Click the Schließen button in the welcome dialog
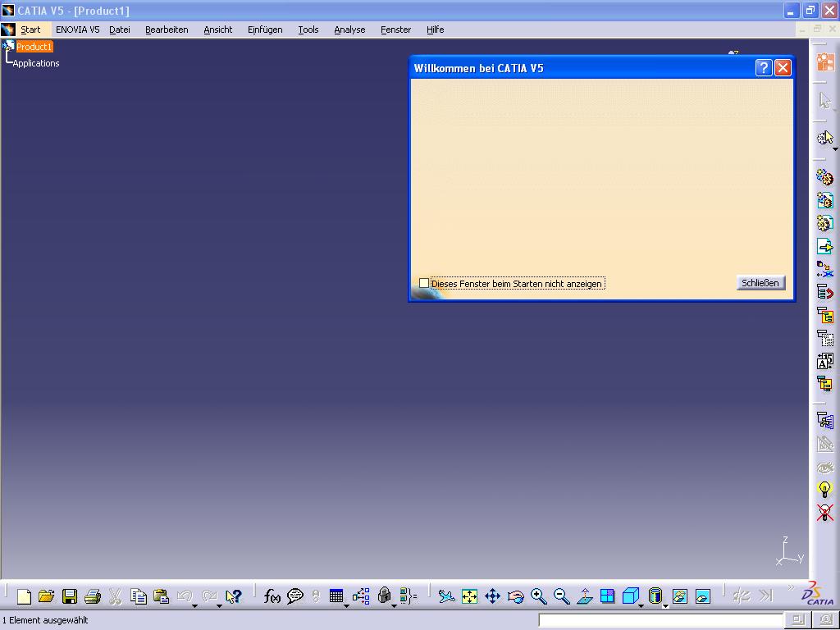This screenshot has height=630, width=840. point(760,283)
